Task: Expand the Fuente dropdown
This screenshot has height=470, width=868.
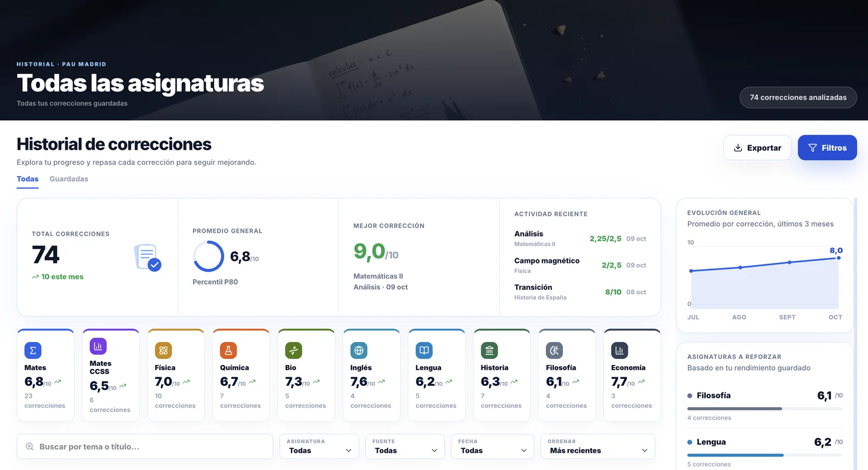Action: (x=405, y=447)
